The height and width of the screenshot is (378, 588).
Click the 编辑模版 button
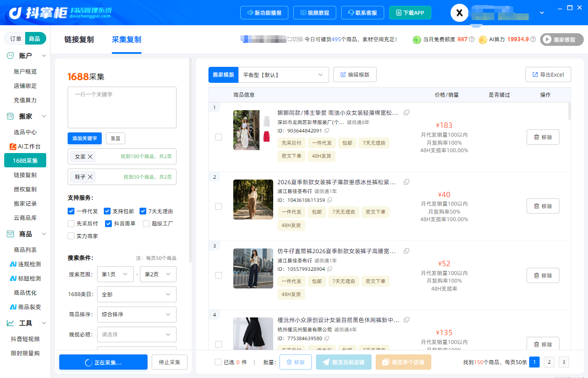tap(355, 74)
